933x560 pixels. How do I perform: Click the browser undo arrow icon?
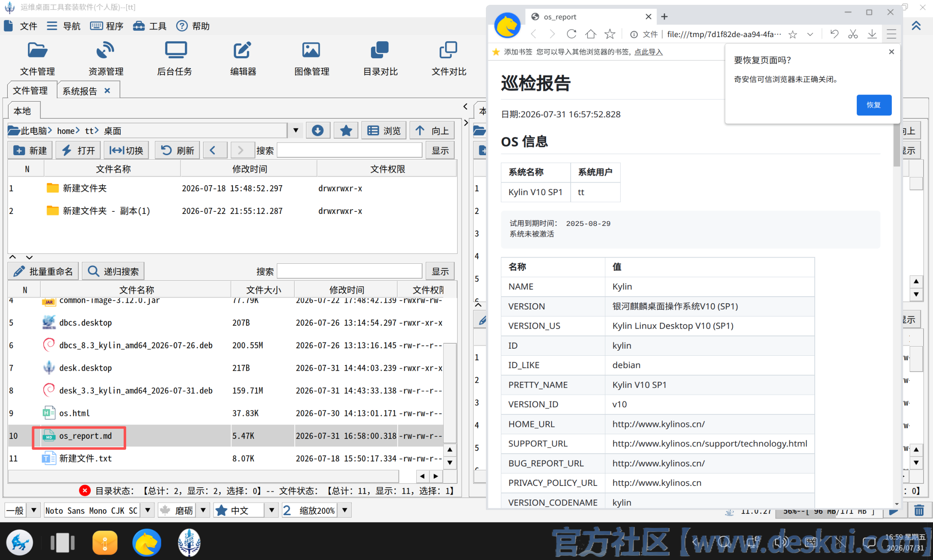click(x=834, y=34)
